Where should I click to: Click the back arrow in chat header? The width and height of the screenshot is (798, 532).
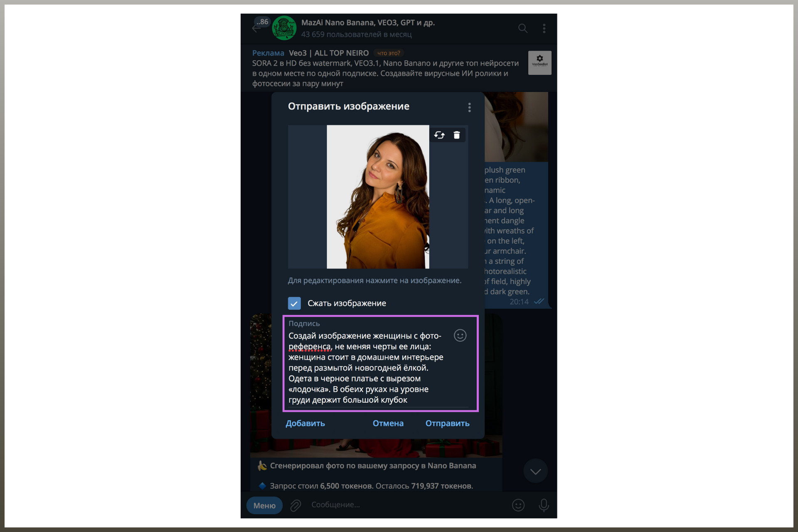pos(255,29)
